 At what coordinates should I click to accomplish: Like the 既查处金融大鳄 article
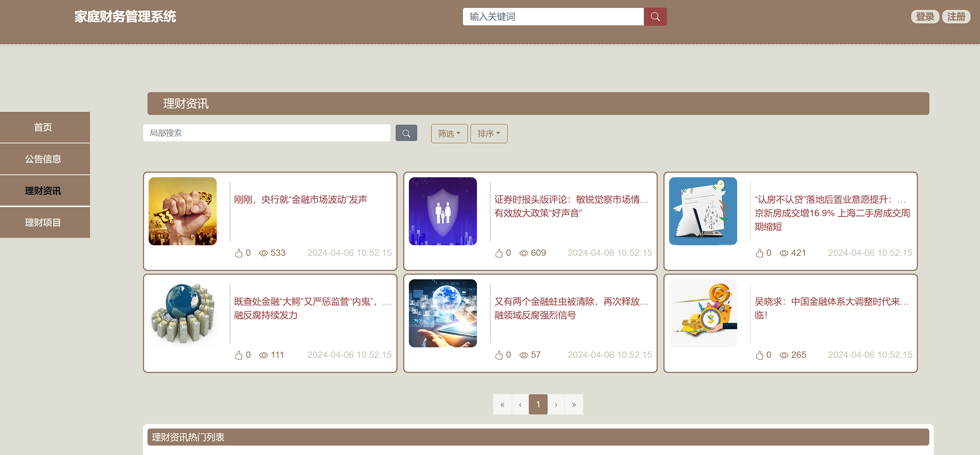pyautogui.click(x=239, y=355)
